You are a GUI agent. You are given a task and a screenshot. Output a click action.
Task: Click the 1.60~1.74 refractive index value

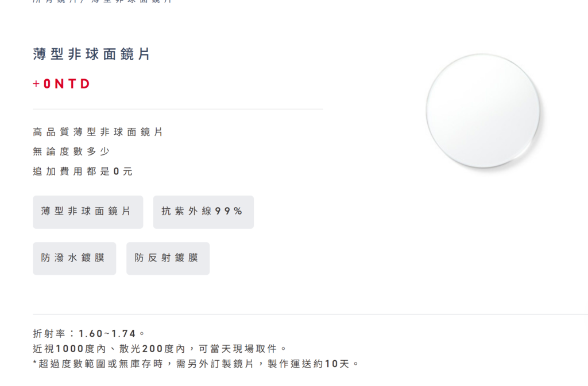[x=107, y=333]
